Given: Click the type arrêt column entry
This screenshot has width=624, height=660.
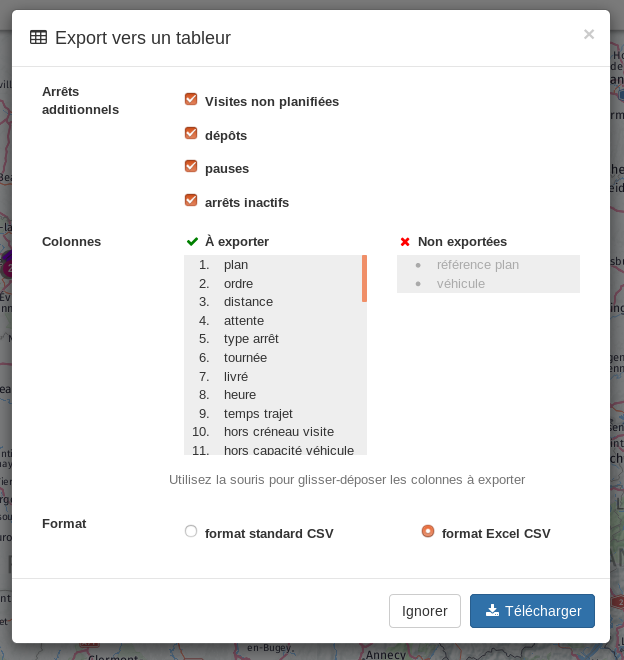Looking at the screenshot, I should click(251, 339).
